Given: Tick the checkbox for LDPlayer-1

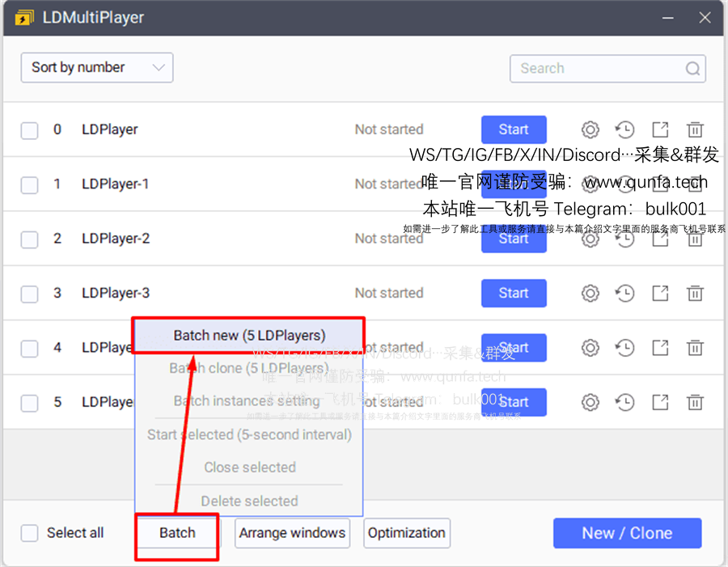Looking at the screenshot, I should tap(29, 184).
